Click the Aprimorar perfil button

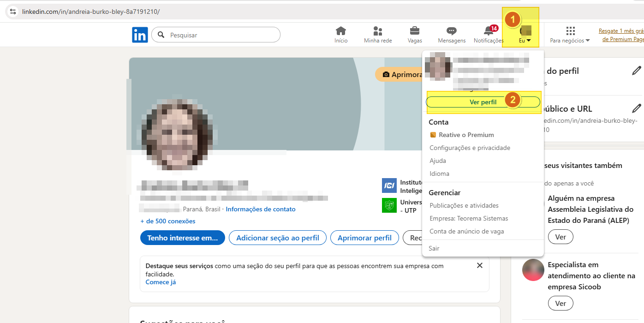(x=364, y=238)
